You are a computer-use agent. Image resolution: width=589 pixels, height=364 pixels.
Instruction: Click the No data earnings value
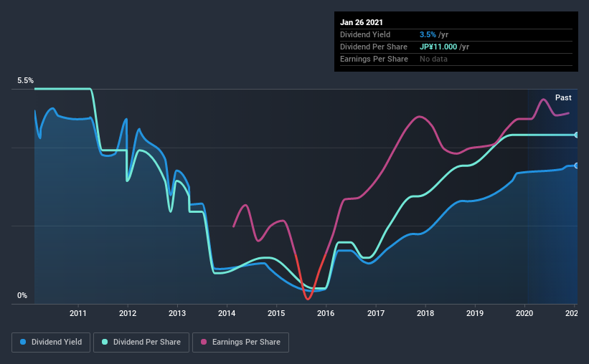click(433, 59)
